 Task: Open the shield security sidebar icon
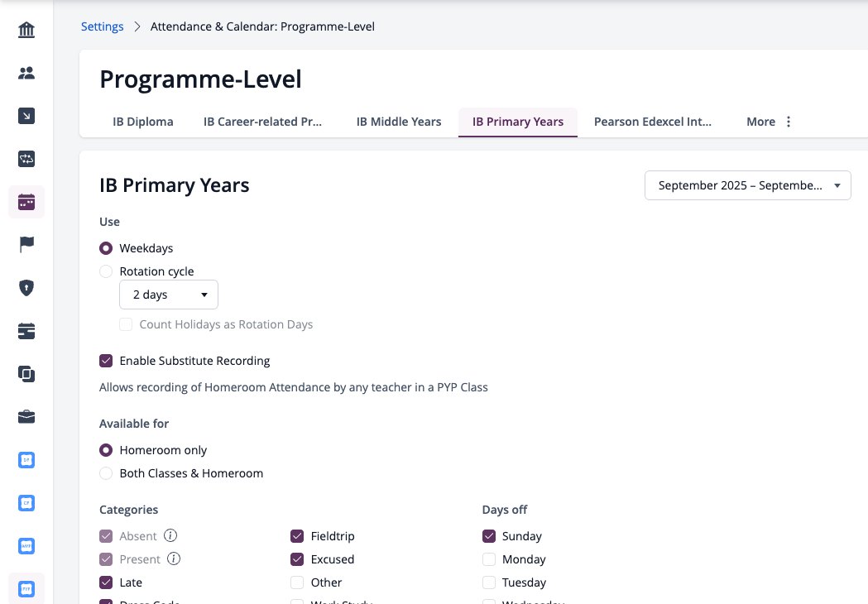tap(26, 288)
